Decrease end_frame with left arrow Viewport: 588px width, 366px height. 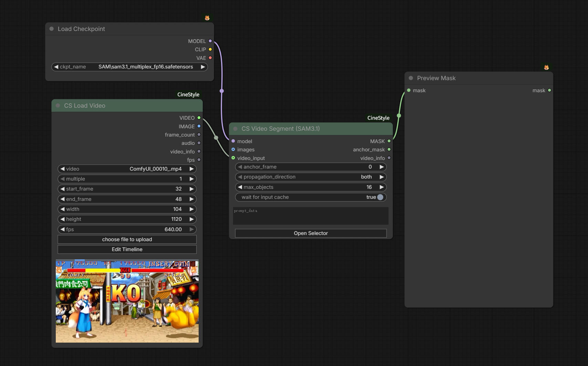62,199
